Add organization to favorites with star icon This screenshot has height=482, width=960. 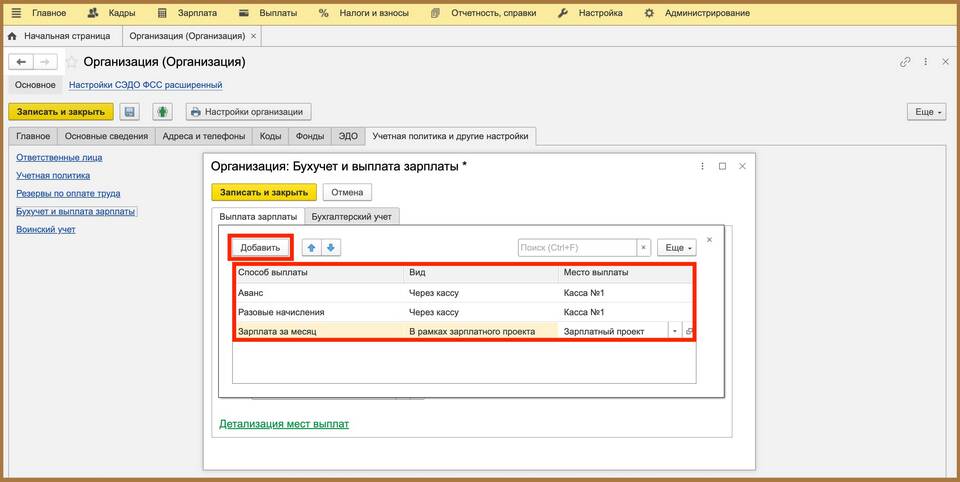tap(72, 62)
